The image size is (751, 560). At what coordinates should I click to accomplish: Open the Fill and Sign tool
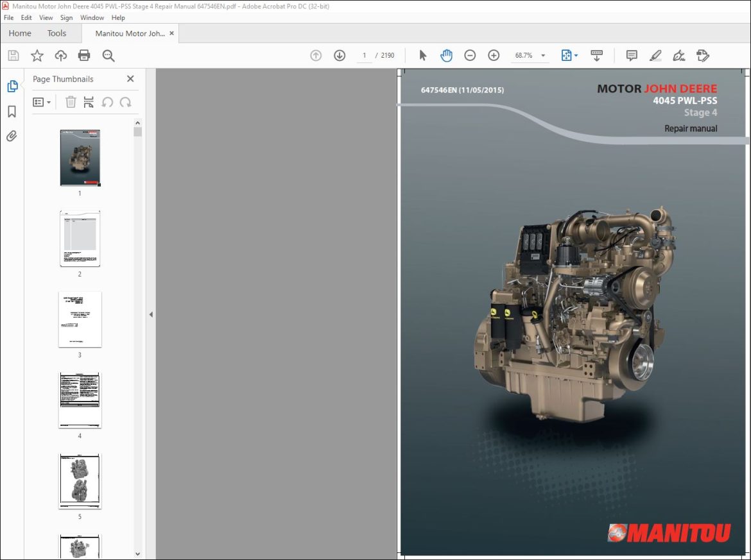pos(678,56)
